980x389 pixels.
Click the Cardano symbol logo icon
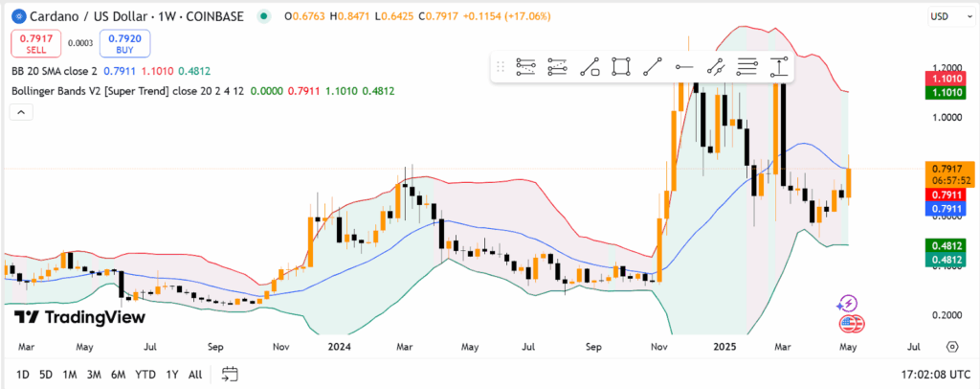tap(19, 15)
